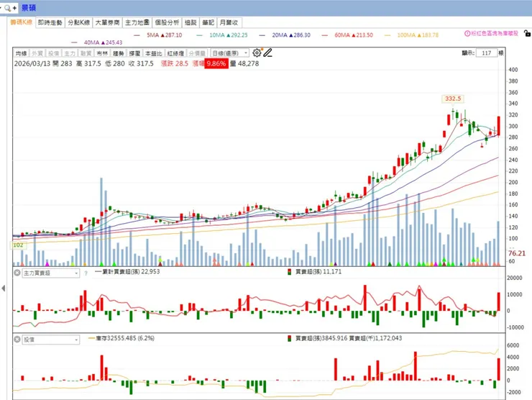Toggle the 布林 bands button

click(x=102, y=53)
